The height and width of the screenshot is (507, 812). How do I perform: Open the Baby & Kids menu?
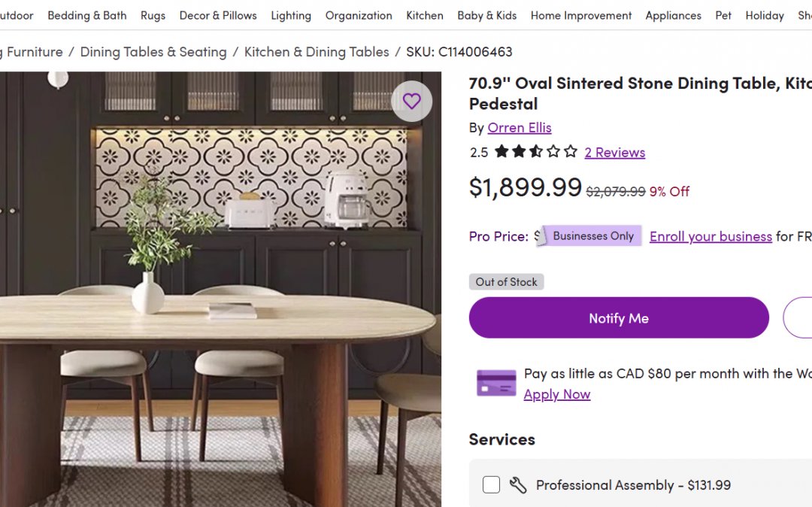click(x=486, y=15)
